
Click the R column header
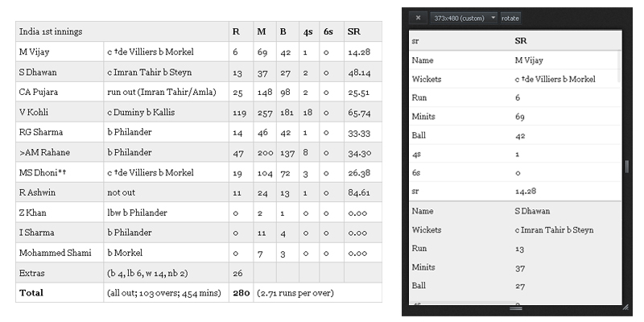tap(241, 31)
